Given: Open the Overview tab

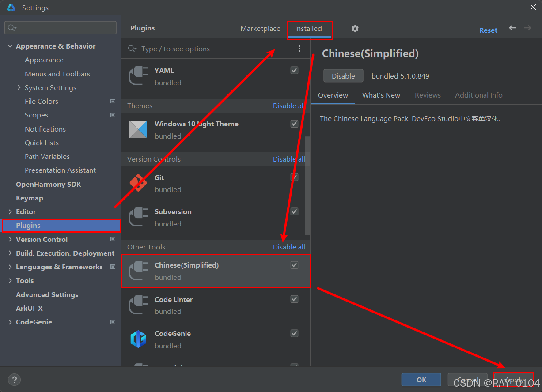Looking at the screenshot, I should [x=333, y=95].
